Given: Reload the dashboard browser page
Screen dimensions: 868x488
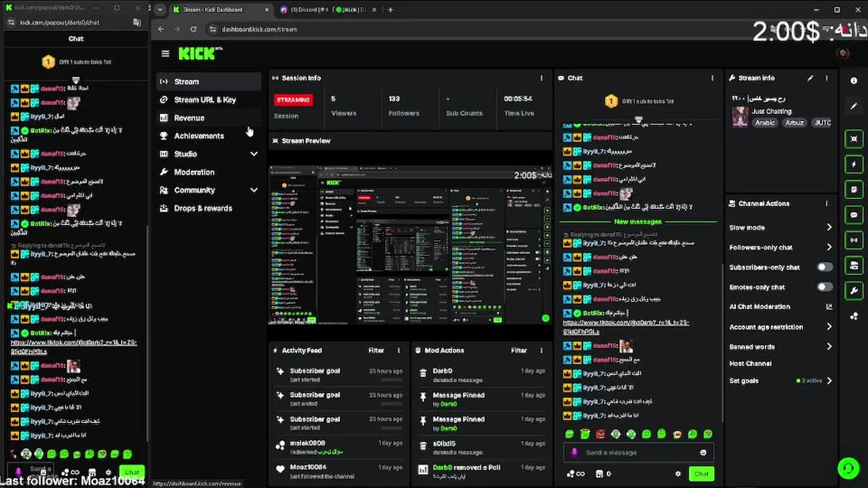Looking at the screenshot, I should pos(194,29).
